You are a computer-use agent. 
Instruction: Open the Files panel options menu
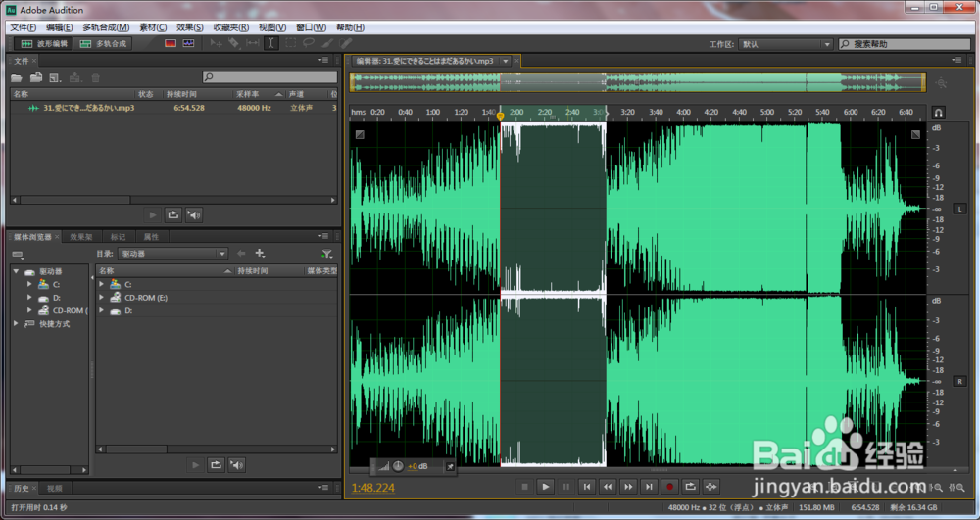[x=323, y=60]
